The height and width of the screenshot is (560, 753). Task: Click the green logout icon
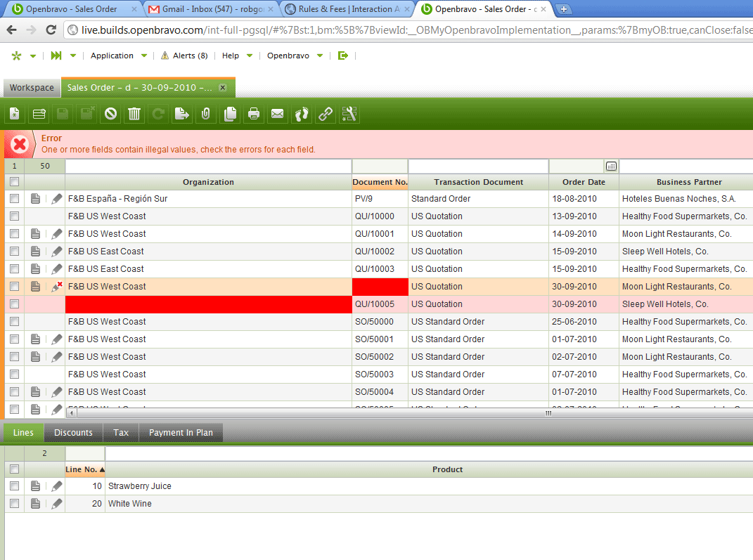[343, 56]
